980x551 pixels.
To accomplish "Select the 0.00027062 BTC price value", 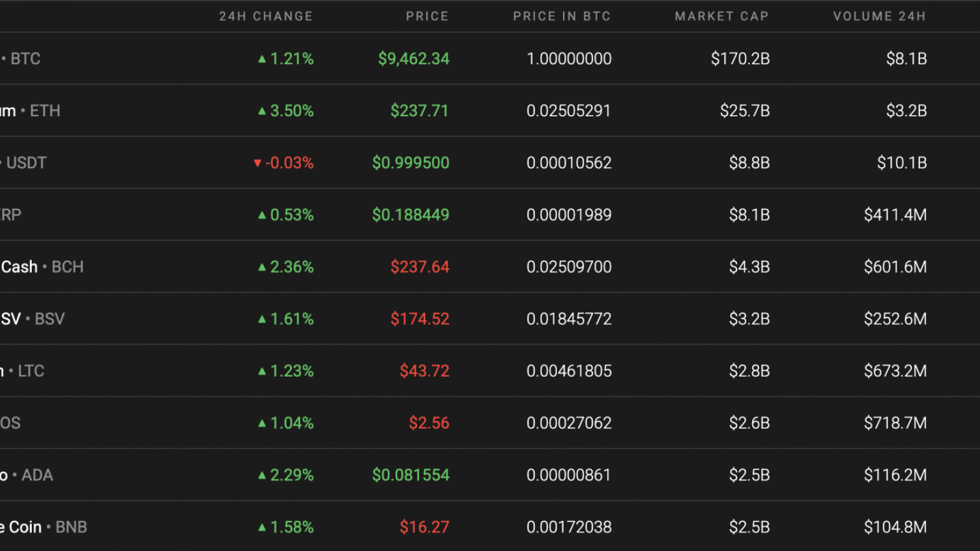I will [x=569, y=423].
